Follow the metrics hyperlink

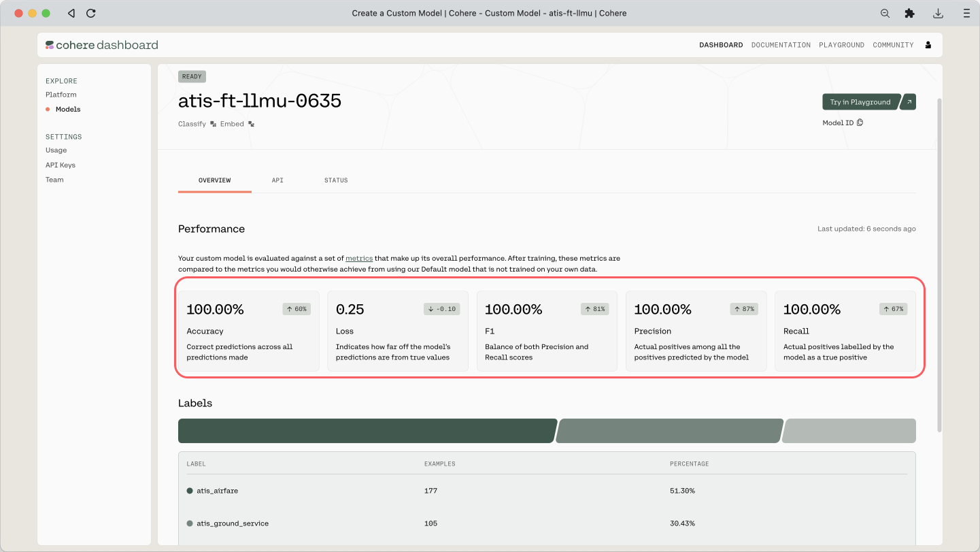click(359, 259)
